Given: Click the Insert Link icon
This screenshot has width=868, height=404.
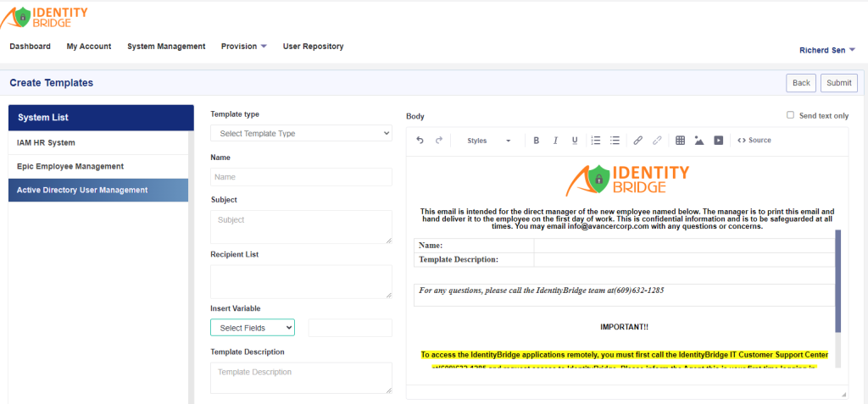Looking at the screenshot, I should 637,141.
